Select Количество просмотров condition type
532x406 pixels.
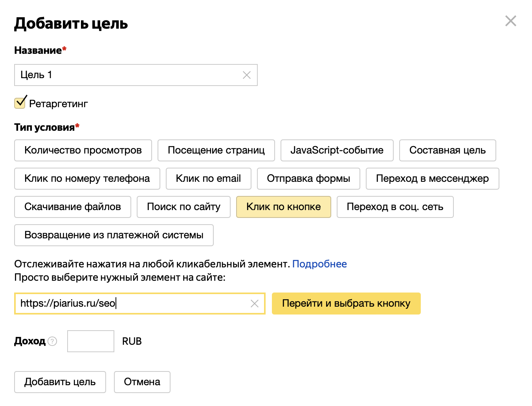tap(83, 150)
